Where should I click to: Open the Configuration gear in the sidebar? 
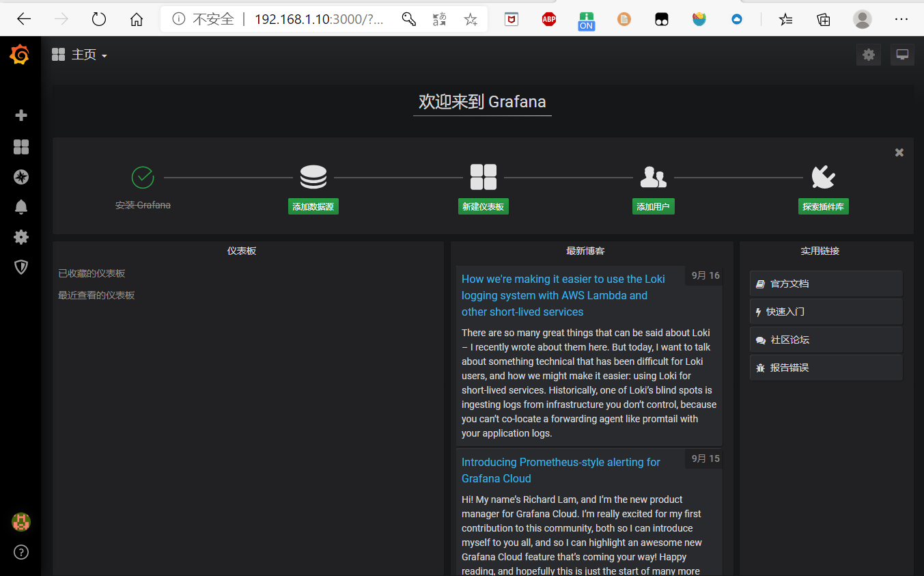click(21, 237)
